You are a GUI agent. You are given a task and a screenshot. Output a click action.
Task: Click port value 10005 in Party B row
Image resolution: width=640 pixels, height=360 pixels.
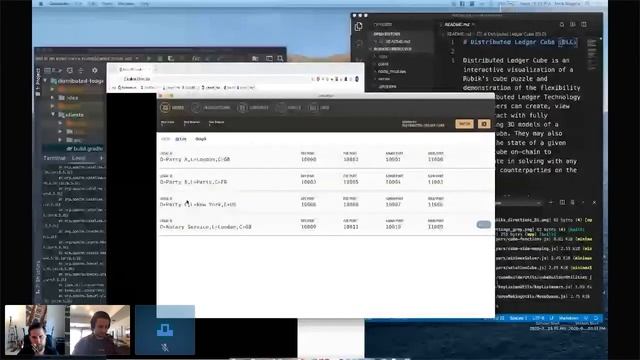[x=351, y=182]
